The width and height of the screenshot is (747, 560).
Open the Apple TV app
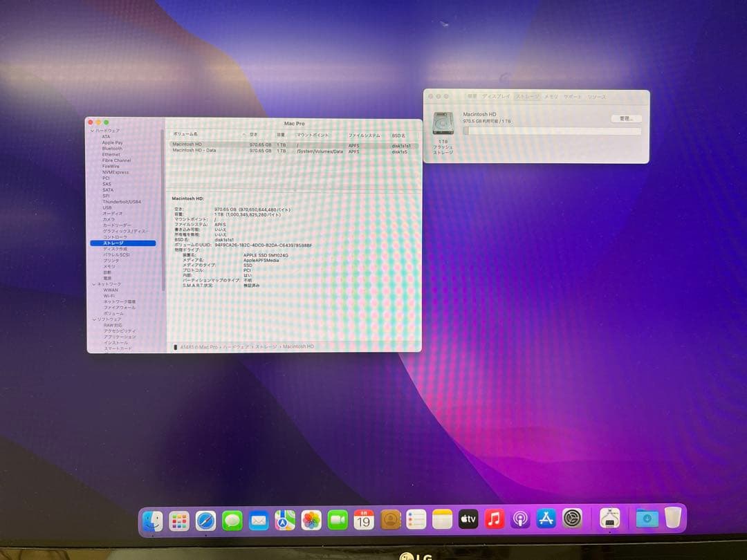469,517
